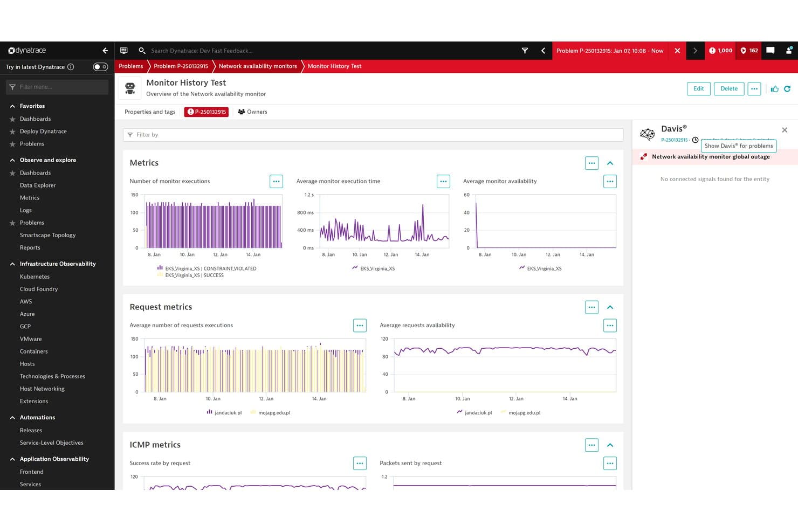Open the more actions menu next to Delete
The width and height of the screenshot is (798, 532).
754,89
